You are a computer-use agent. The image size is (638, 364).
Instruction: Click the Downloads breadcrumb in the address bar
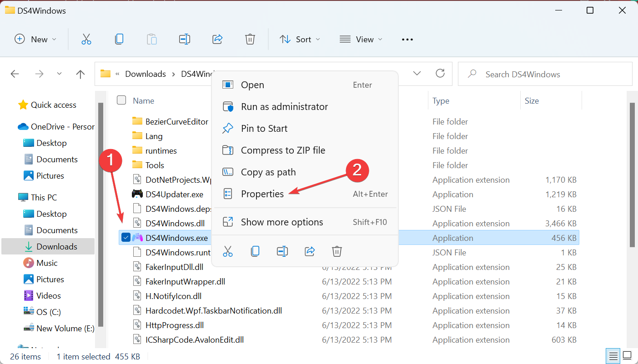146,74
